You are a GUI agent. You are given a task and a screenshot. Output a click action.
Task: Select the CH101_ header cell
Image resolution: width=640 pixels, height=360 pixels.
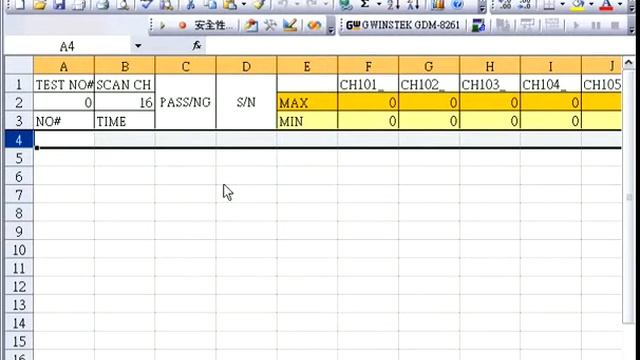(368, 84)
